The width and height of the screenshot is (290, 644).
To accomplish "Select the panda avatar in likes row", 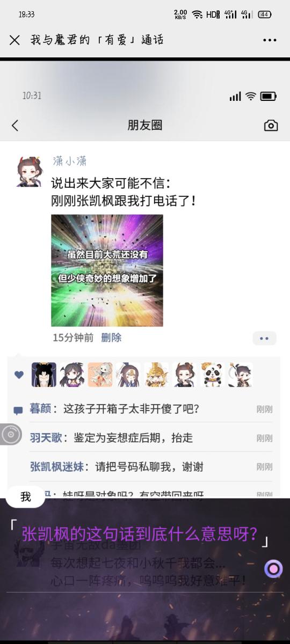I will (x=212, y=375).
